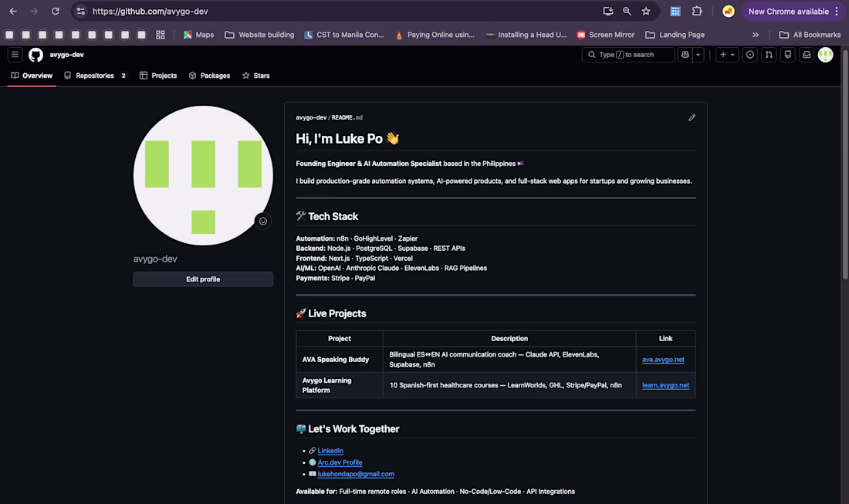Viewport: 849px width, 504px height.
Task: Click the Tech Stack heading
Action: coord(327,217)
